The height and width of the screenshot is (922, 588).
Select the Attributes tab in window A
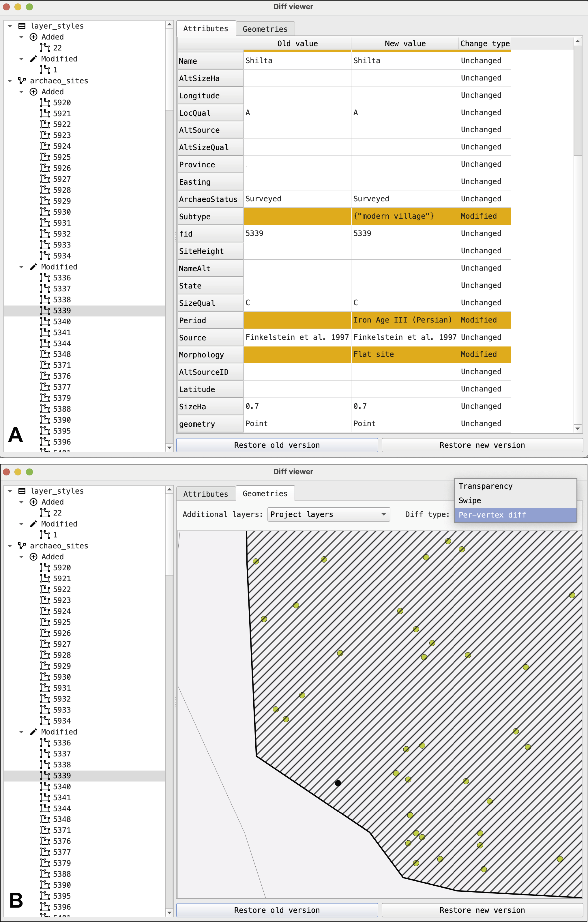206,28
